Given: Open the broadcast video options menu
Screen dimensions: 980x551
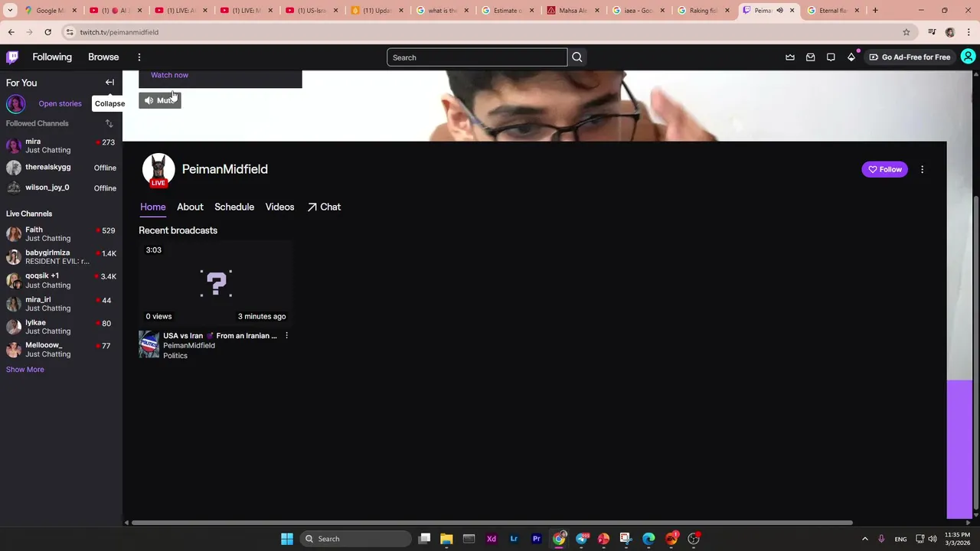Looking at the screenshot, I should tap(286, 336).
